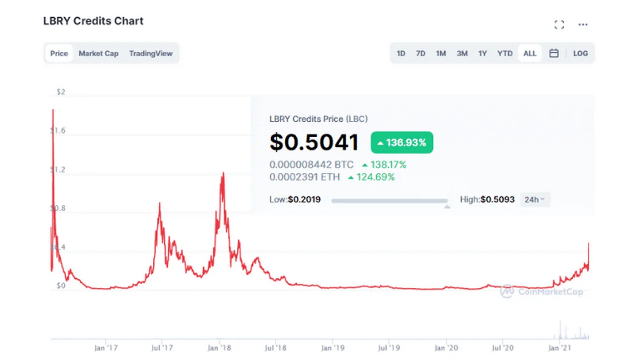Select the Price tab
This screenshot has width=637, height=364.
(59, 53)
